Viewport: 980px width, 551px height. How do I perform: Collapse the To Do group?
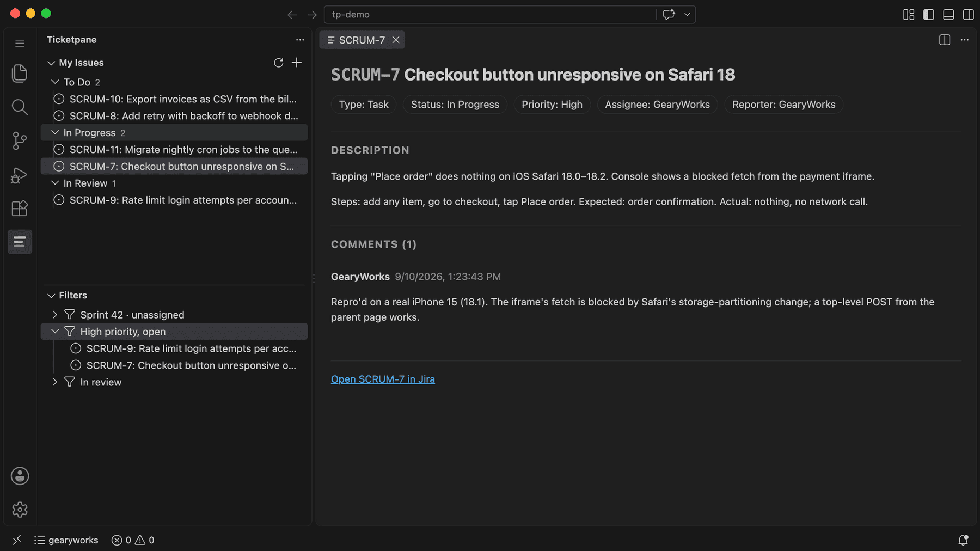(55, 82)
